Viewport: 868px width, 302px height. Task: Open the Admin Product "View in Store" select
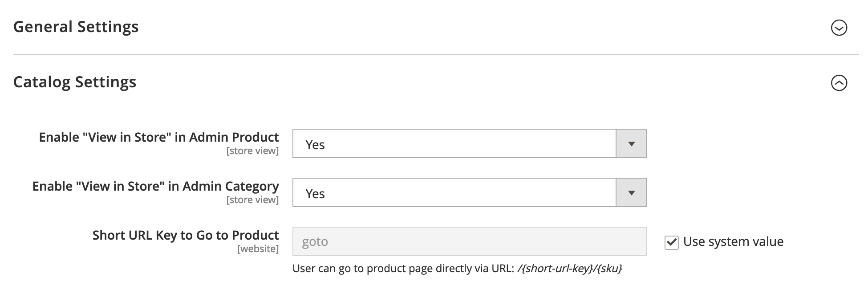pyautogui.click(x=454, y=144)
